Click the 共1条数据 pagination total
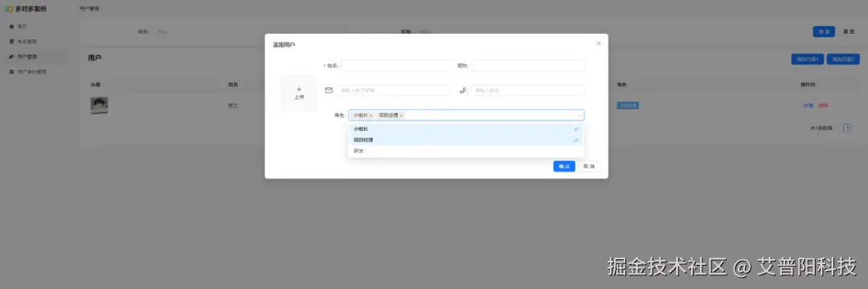This screenshot has height=289, width=868. tap(821, 128)
